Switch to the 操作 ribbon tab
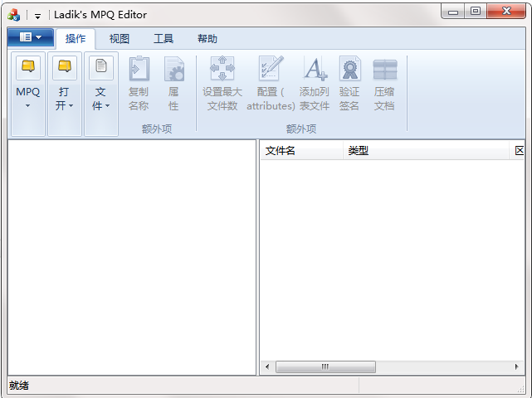 (x=76, y=39)
